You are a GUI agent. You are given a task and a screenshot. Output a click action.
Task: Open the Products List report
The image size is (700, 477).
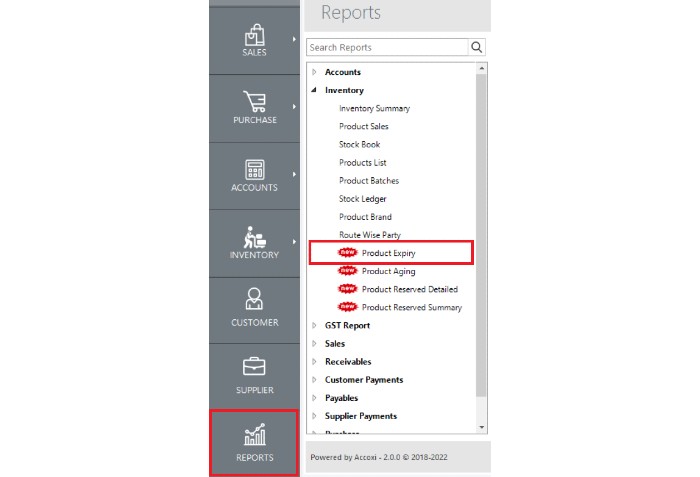362,163
